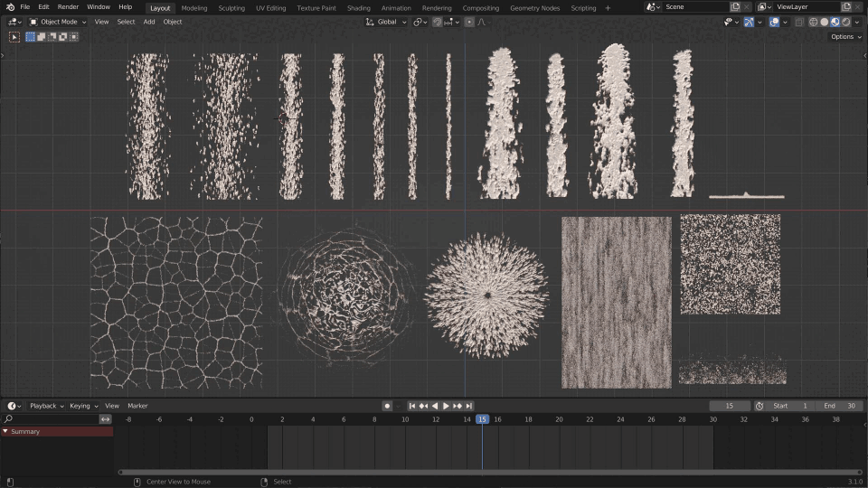The image size is (868, 488).
Task: Switch to wireframe viewport shading
Action: (x=814, y=22)
